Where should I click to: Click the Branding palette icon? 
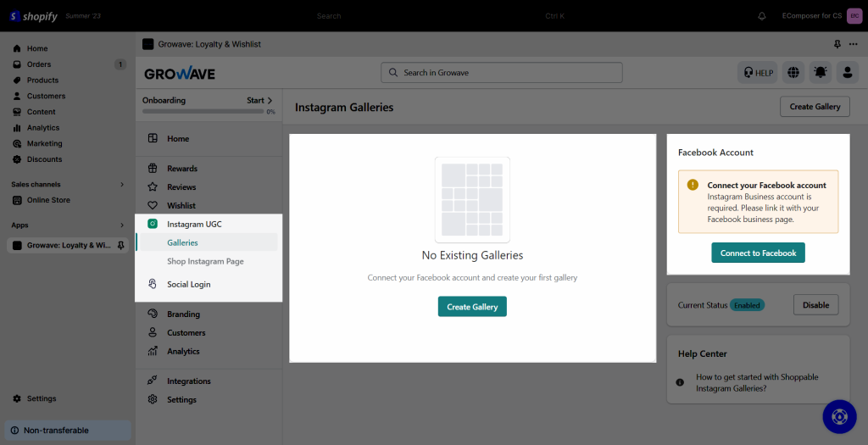pyautogui.click(x=153, y=314)
